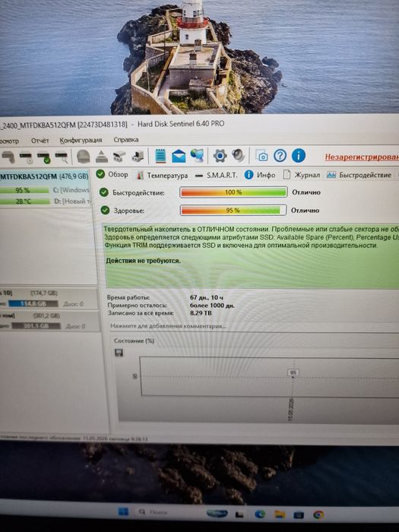Click the blue notepad report icon

click(x=160, y=156)
